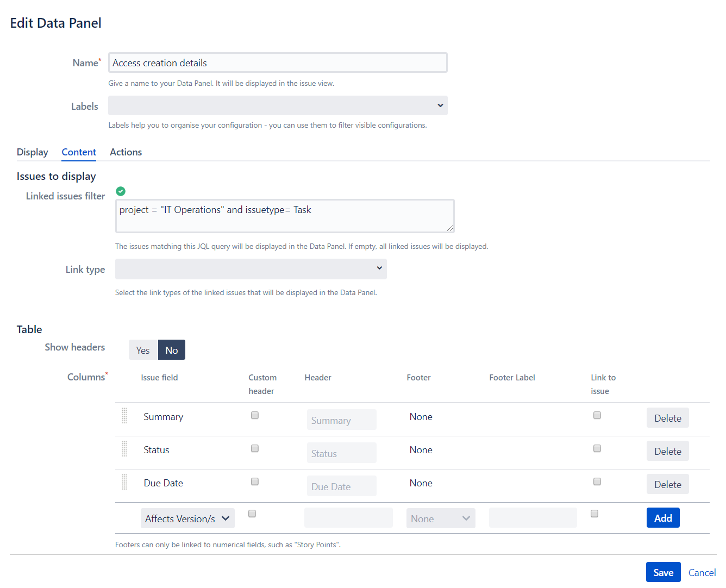Click the drag handle for Due Date row
The image size is (726, 588).
click(124, 482)
